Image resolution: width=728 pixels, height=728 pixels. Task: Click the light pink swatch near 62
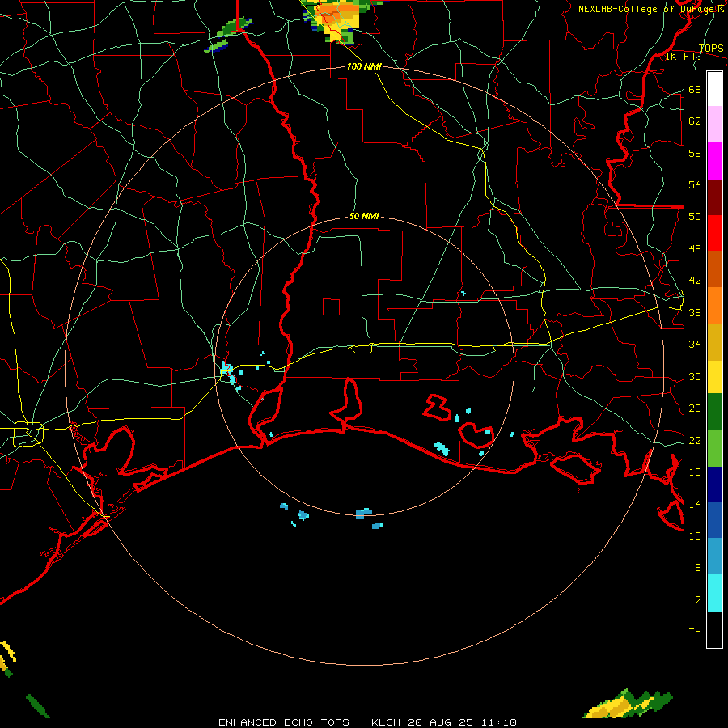pyautogui.click(x=714, y=125)
